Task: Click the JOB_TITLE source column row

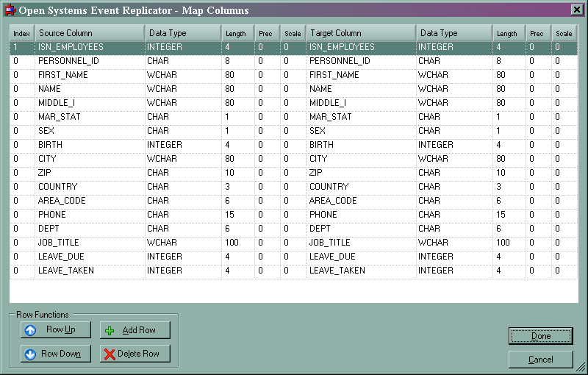Action: coord(59,243)
